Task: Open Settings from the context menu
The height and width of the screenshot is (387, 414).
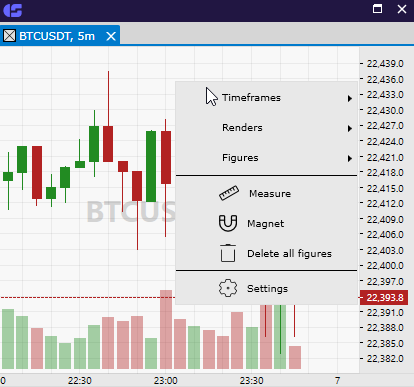Action: click(266, 288)
